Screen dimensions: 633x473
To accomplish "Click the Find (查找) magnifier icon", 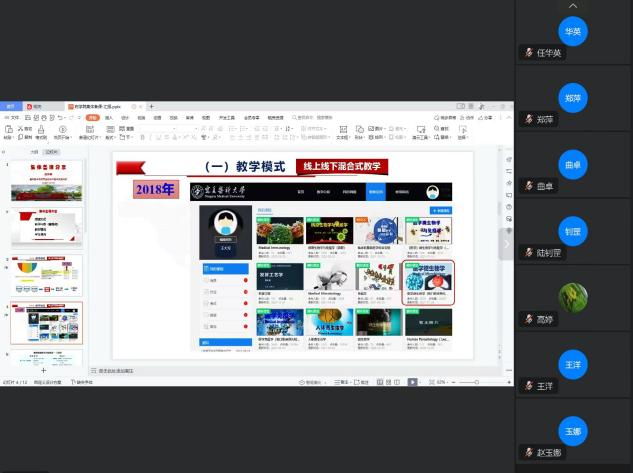I will (435, 130).
